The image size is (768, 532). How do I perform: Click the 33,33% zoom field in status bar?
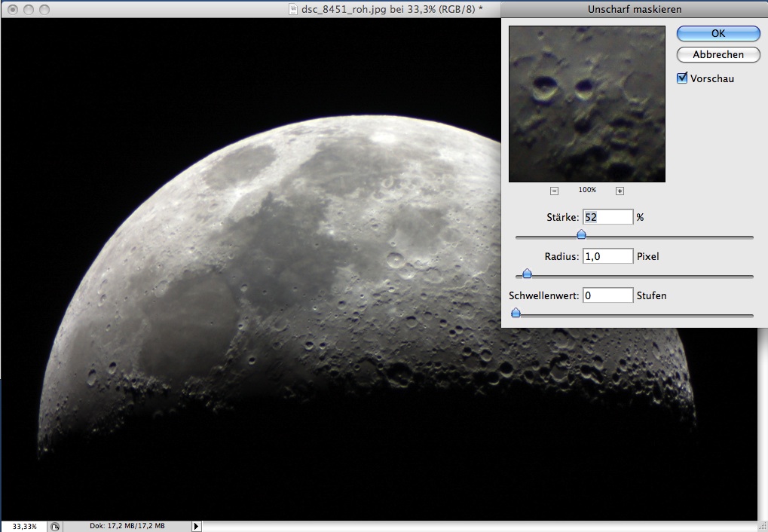24,526
